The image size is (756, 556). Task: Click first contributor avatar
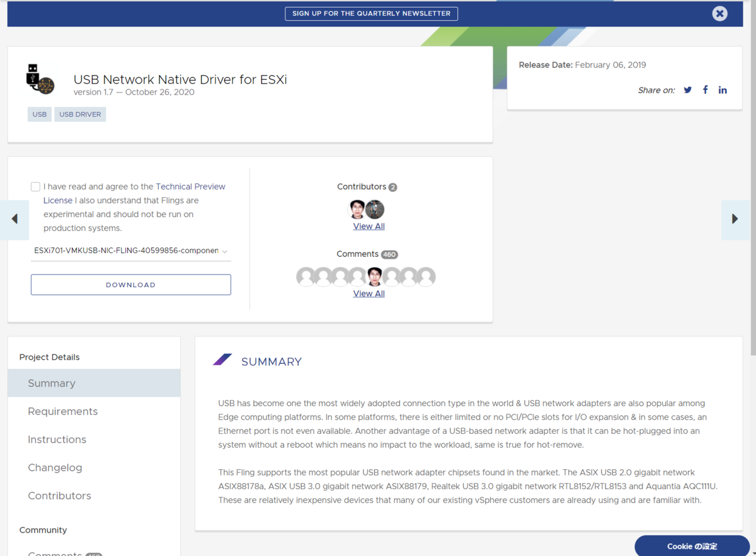[x=357, y=209]
